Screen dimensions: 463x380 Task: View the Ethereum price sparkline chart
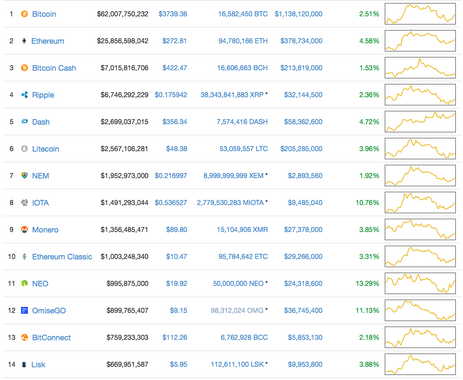pos(420,41)
